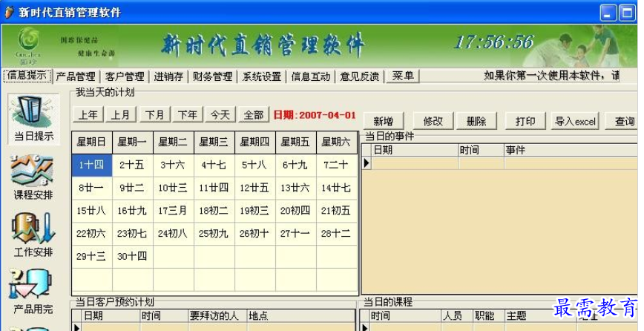Image resolution: width=644 pixels, height=331 pixels.
Task: Open the 客户管理 menu
Action: pos(125,76)
